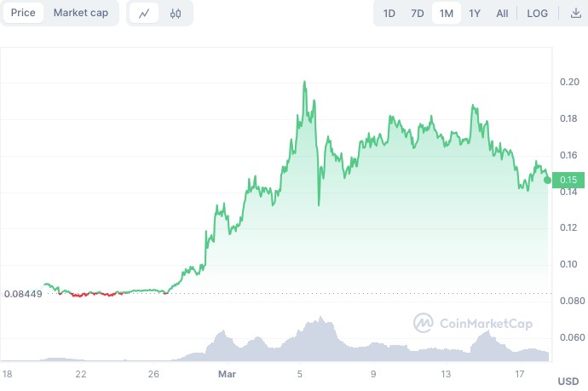Viewport: 588px width, 391px height.
Task: Toggle LOG scale on chart
Action: [x=538, y=14]
